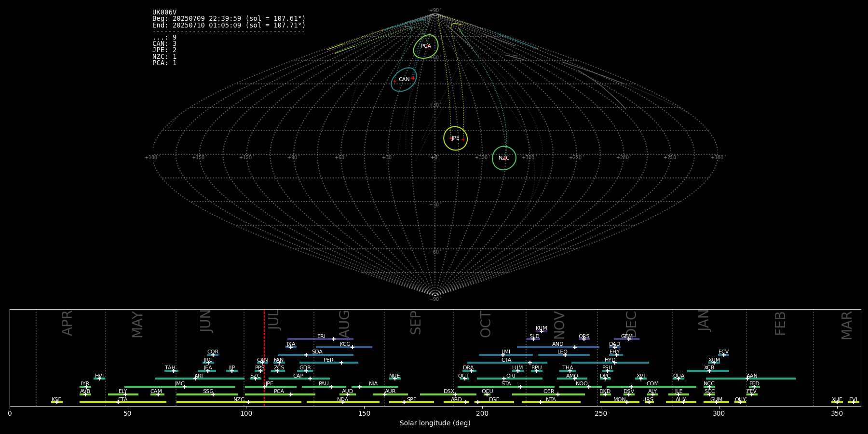
Task: Click the KCG shower label
Action: coord(345,344)
